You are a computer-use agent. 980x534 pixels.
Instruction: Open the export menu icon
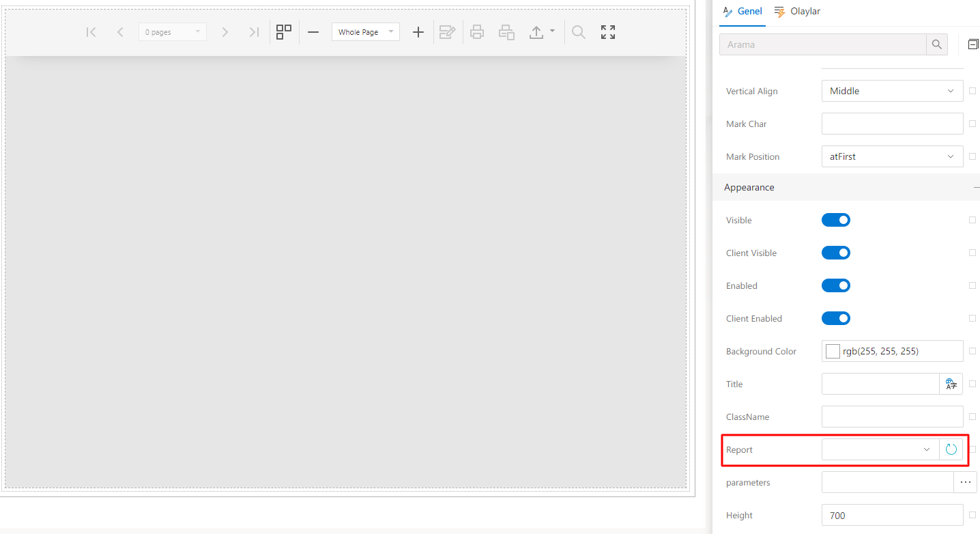click(x=542, y=32)
